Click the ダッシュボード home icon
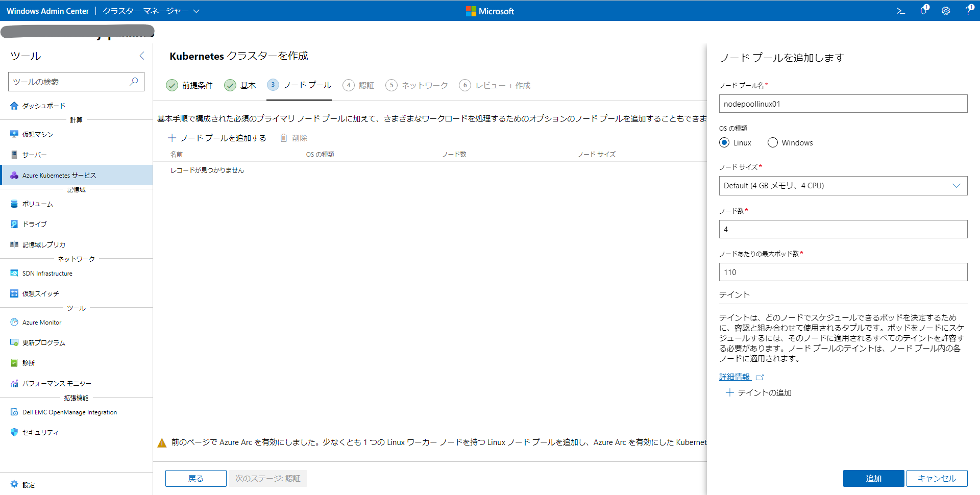The height and width of the screenshot is (495, 980). 14,106
